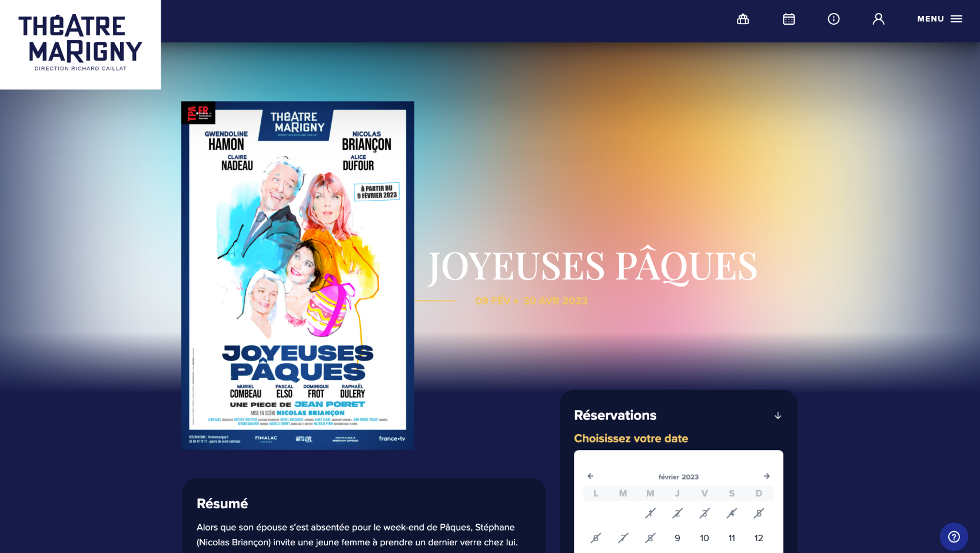980x553 pixels.
Task: Open the MENU hamburger button
Action: pos(939,19)
